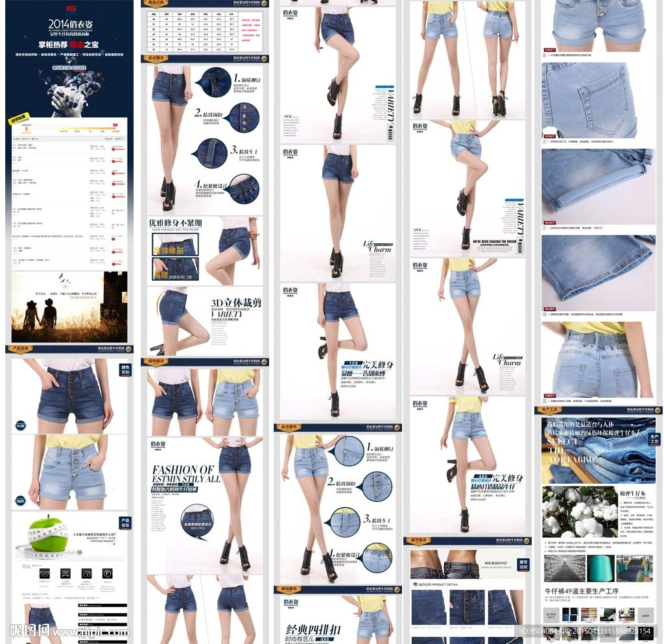The height and width of the screenshot is (644, 664).
Task: Click the wash tub care icon
Action: [45, 573]
